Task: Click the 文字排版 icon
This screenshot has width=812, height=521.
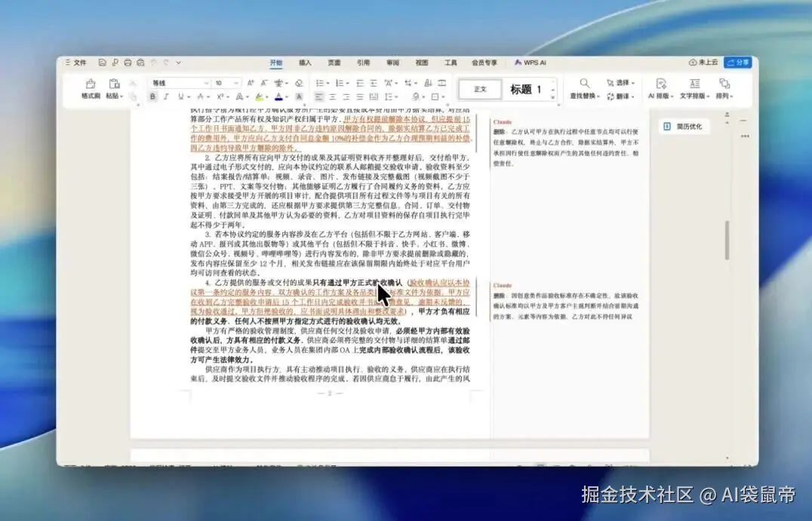Action: click(694, 83)
